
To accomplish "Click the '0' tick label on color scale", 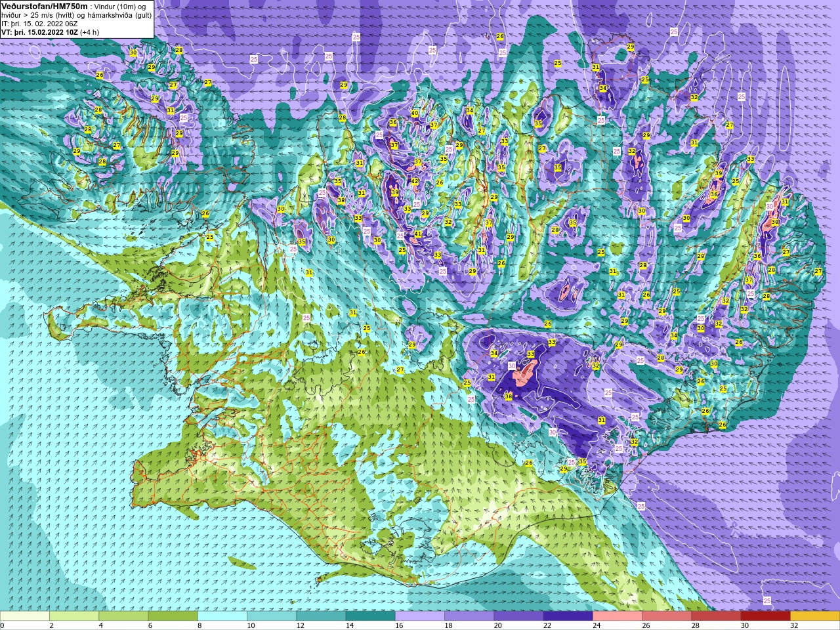I will point(2,625).
